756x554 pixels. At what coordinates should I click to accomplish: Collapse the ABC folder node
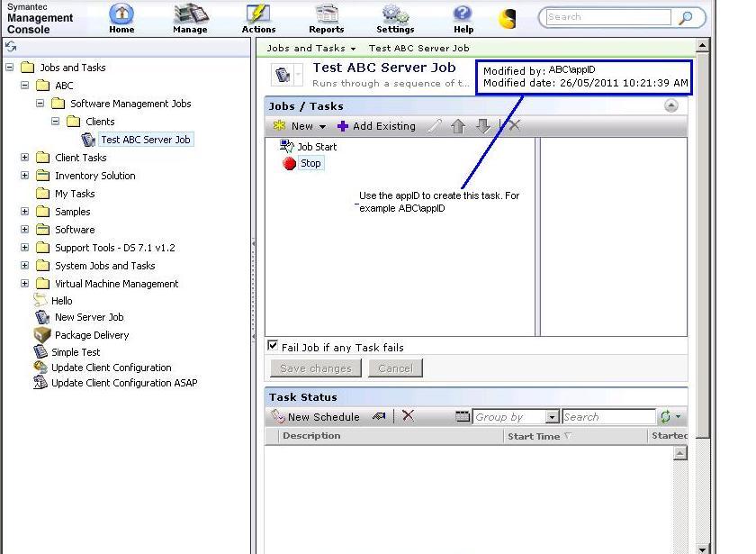[24, 86]
